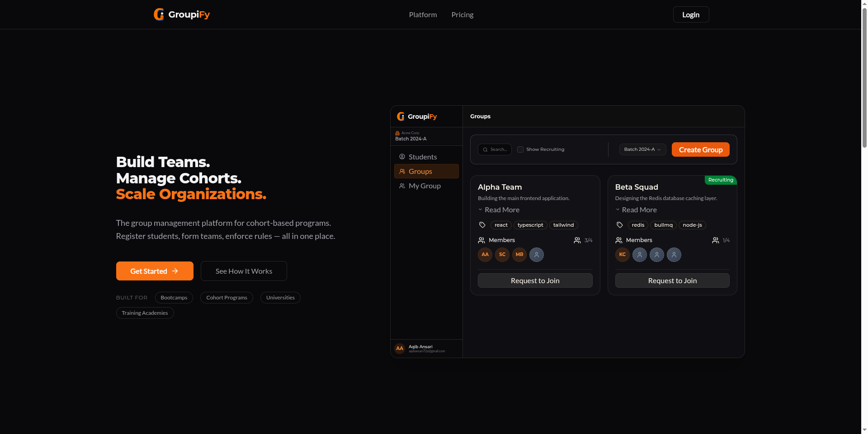Request to join Alpha Team
This screenshot has width=868, height=434.
coord(535,280)
